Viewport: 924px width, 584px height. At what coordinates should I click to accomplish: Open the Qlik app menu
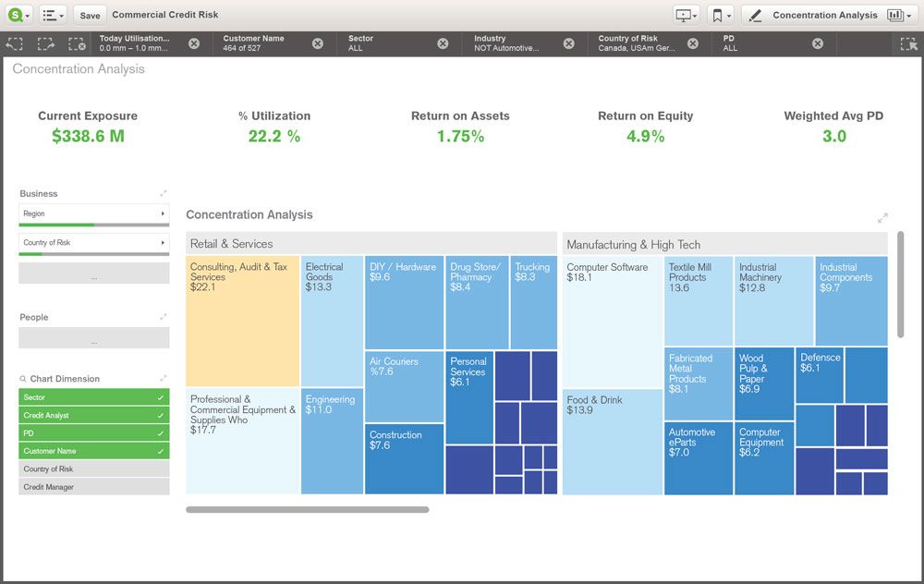pos(13,15)
